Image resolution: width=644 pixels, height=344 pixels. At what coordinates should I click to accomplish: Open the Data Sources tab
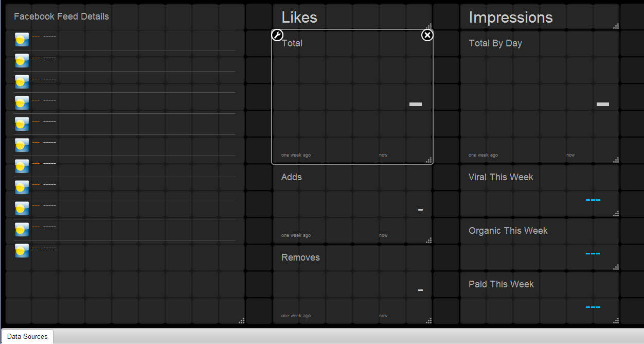tap(27, 336)
